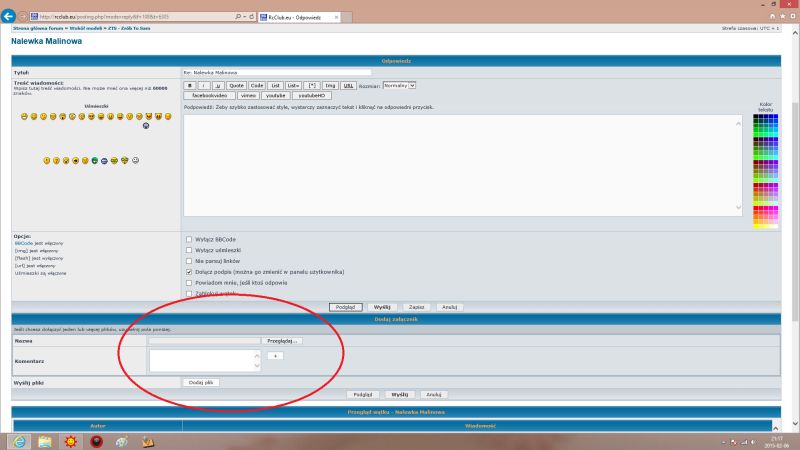800x450 pixels.
Task: Click the vimeo embed button
Action: [248, 95]
